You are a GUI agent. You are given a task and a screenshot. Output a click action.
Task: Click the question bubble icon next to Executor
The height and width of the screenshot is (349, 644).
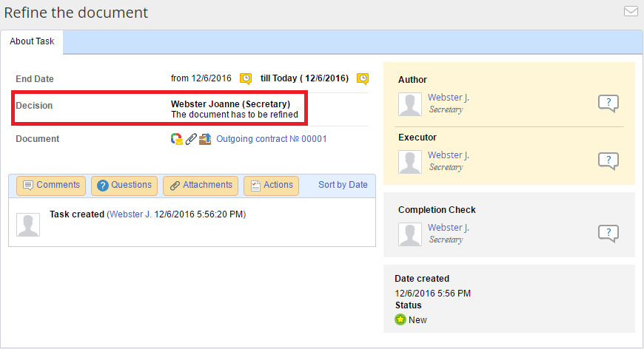[608, 161]
